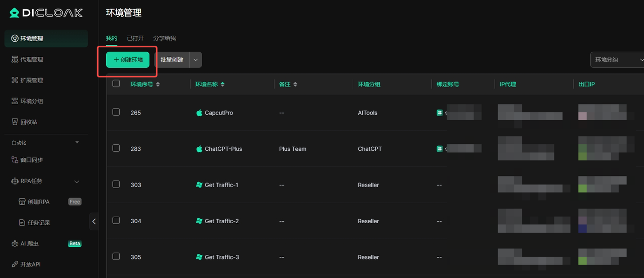The width and height of the screenshot is (644, 278).
Task: Switch to the 分享给我 tab
Action: [165, 38]
